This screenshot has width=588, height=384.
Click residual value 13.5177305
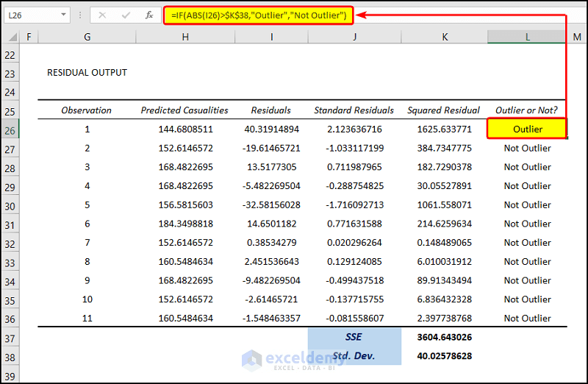pos(271,167)
